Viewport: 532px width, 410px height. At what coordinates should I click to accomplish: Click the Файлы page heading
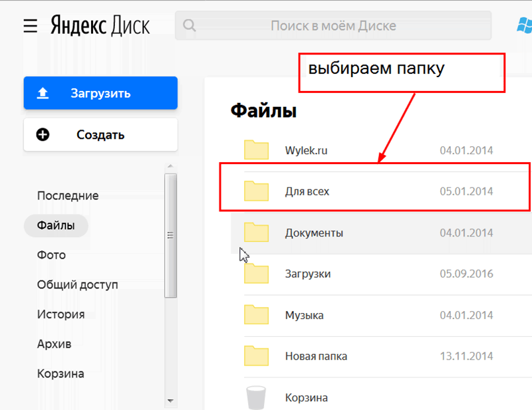263,111
